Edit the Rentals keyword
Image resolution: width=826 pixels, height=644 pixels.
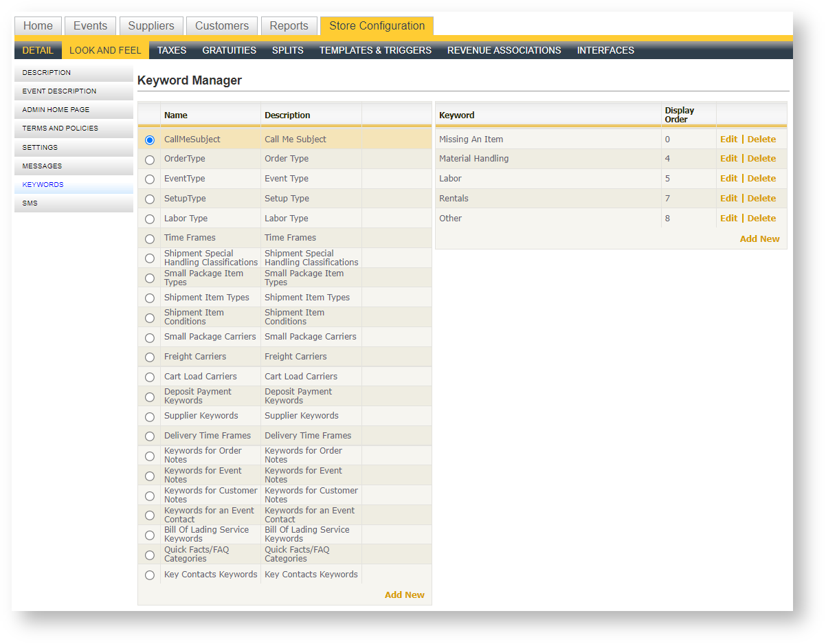tap(728, 199)
